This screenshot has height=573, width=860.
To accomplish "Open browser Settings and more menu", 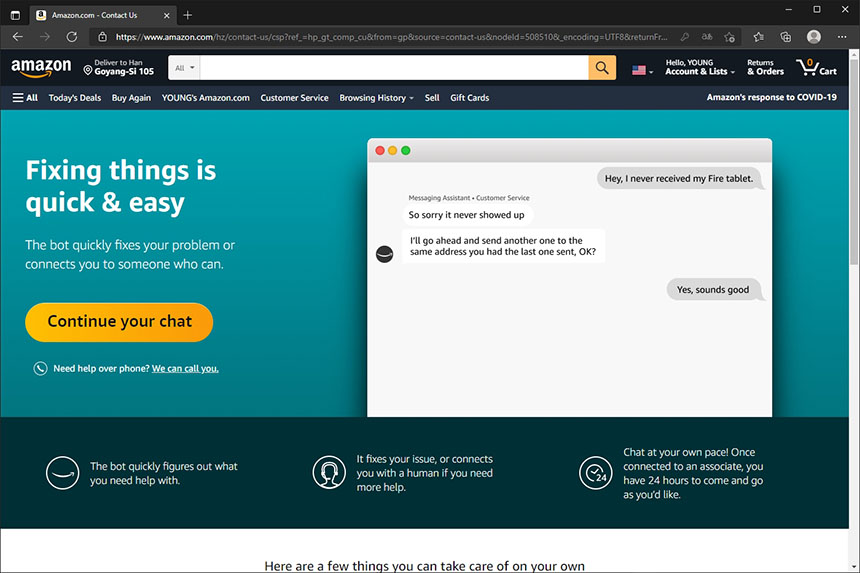I will [x=842, y=37].
